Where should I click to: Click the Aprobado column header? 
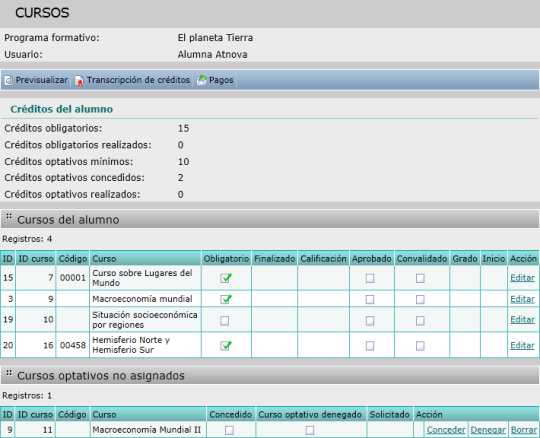[x=372, y=258]
